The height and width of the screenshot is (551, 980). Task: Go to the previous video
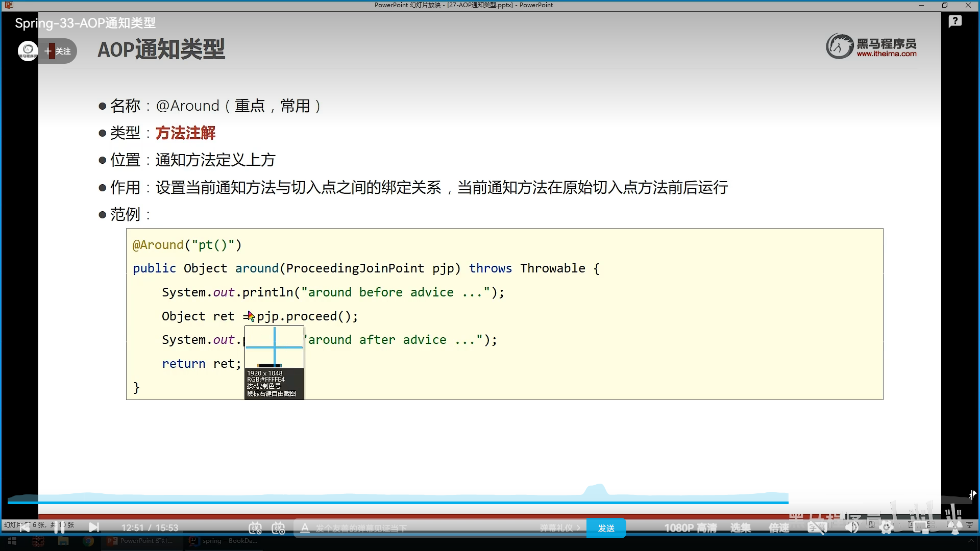point(24,528)
